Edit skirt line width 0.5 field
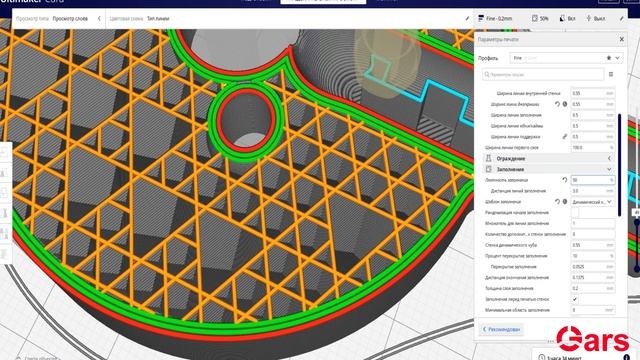640x360 pixels. coord(593,126)
